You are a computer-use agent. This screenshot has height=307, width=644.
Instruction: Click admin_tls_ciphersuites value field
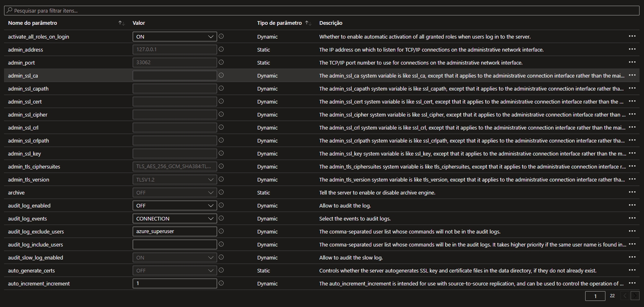click(174, 166)
